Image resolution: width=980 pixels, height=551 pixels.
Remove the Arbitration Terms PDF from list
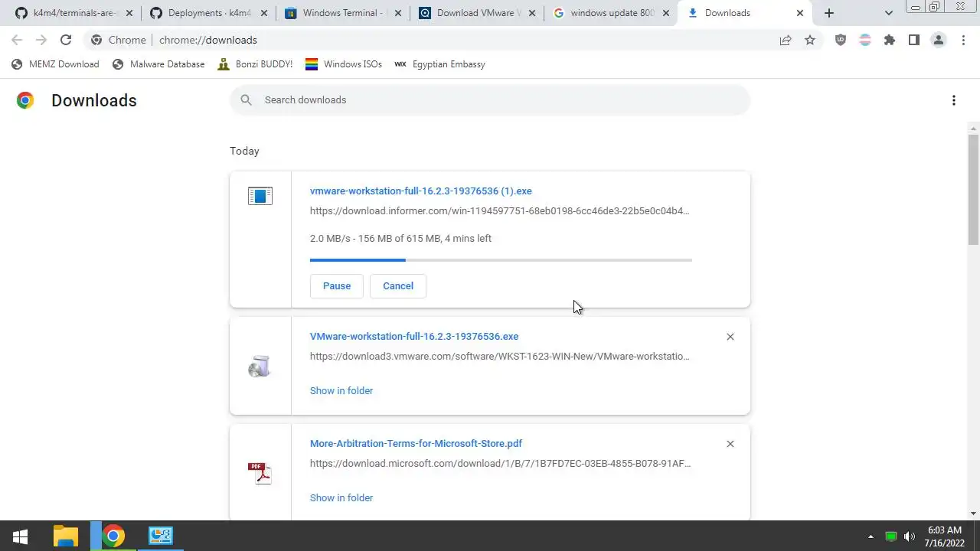pos(730,444)
